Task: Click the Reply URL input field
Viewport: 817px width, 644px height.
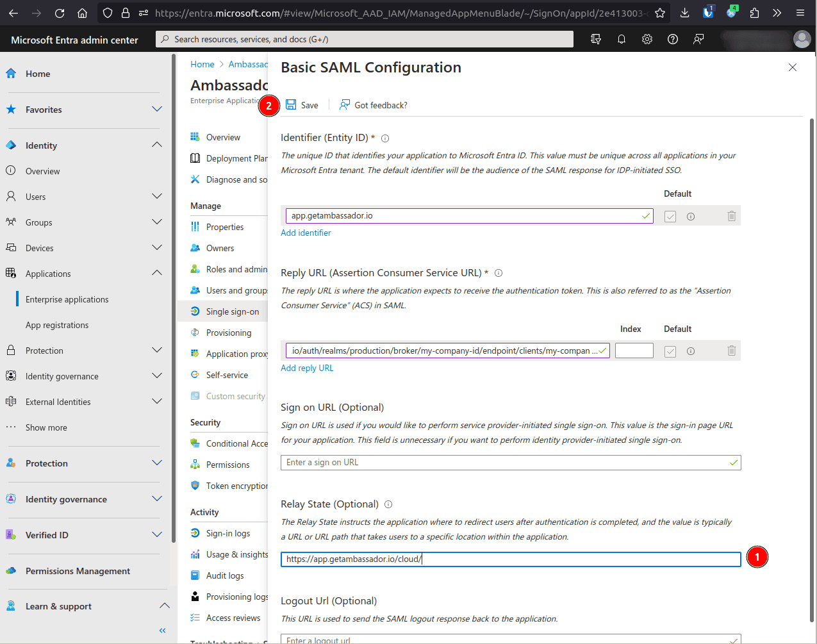Action: (448, 351)
